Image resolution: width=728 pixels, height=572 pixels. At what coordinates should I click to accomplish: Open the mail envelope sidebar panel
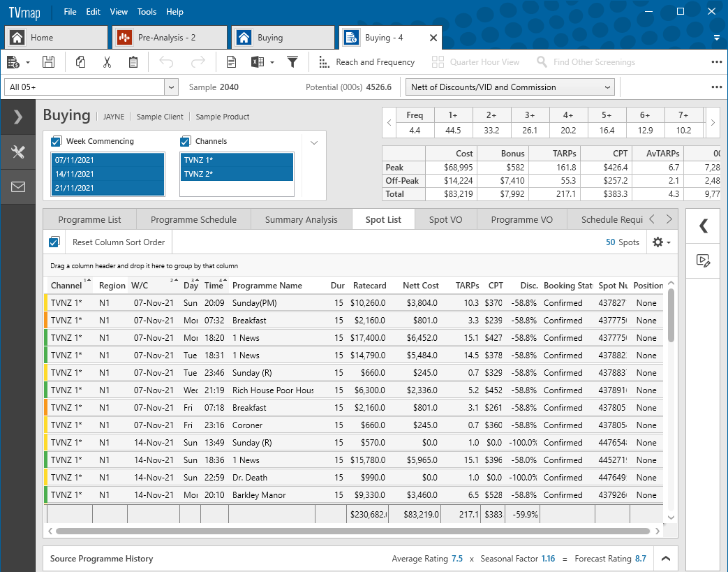[17, 186]
